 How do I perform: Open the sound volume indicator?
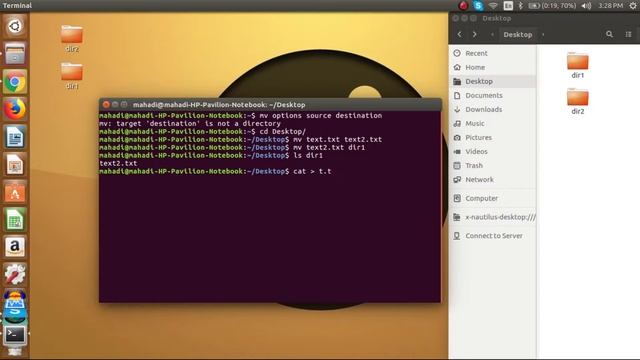[587, 5]
